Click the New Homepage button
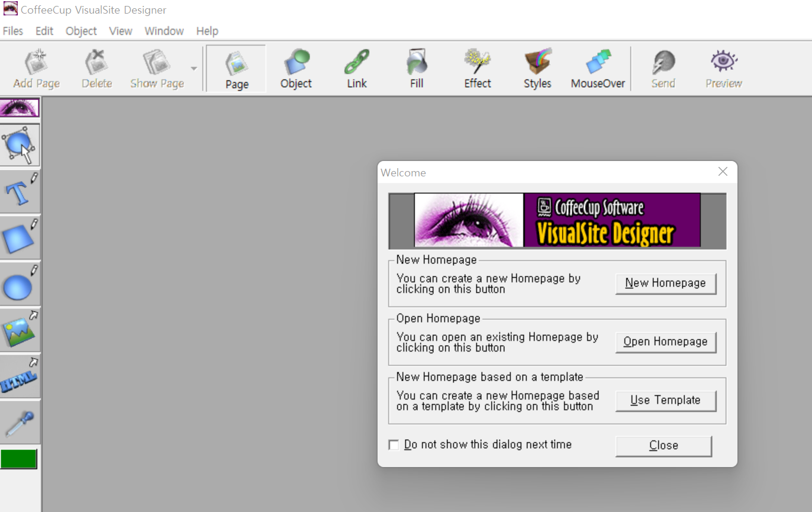 (665, 283)
